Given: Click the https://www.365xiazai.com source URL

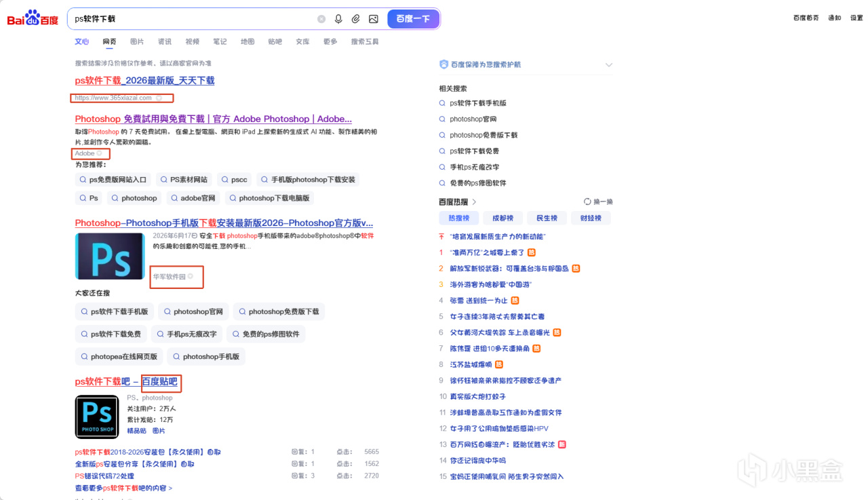Looking at the screenshot, I should point(113,98).
